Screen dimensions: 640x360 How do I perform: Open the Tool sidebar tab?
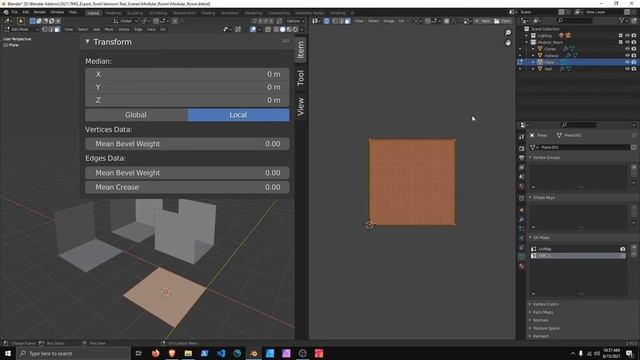pos(301,78)
